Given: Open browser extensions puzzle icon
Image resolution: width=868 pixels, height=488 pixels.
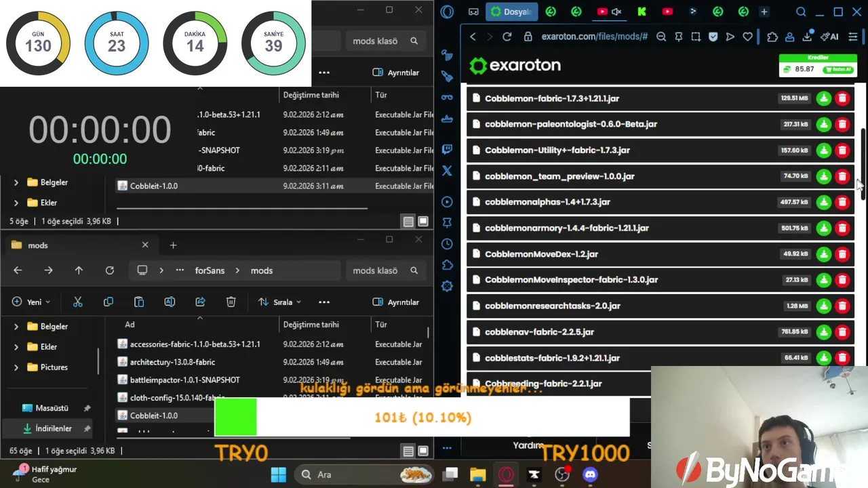Looking at the screenshot, I should pos(772,37).
